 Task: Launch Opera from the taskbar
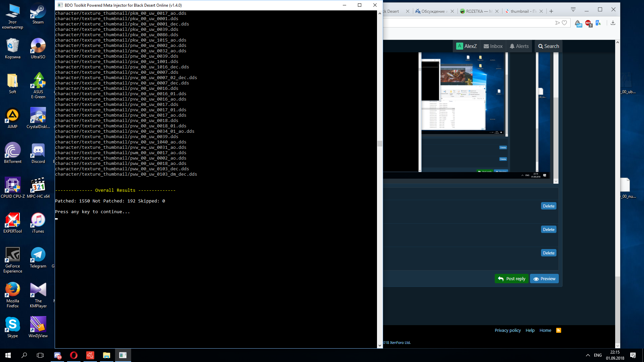(x=73, y=355)
